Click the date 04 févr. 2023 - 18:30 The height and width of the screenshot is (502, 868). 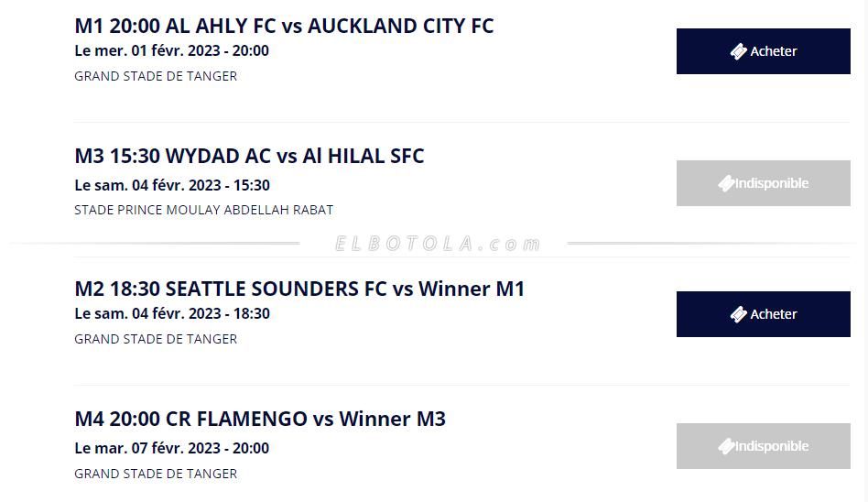(x=171, y=313)
